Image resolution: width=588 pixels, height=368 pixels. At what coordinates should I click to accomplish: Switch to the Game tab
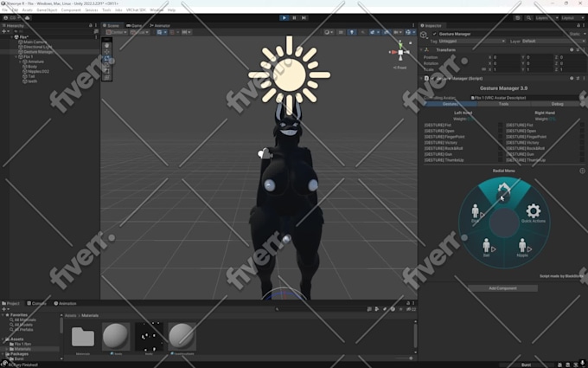(134, 25)
